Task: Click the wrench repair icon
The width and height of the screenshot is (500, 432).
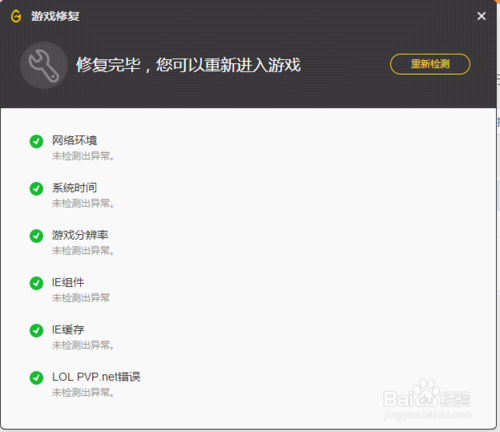Action: (x=44, y=65)
